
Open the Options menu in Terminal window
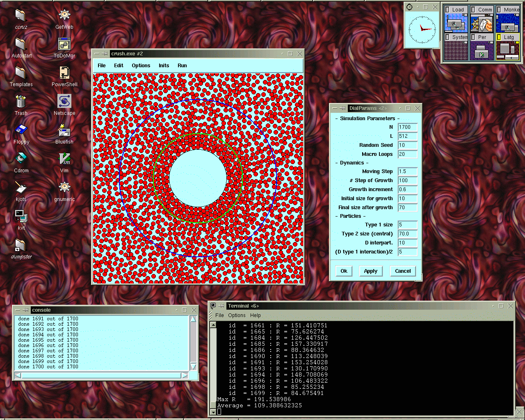click(x=237, y=315)
